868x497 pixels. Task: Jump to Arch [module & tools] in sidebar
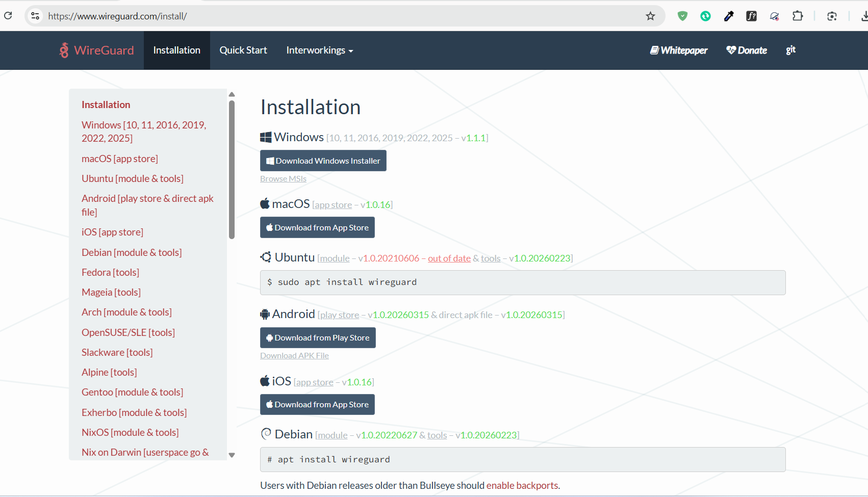126,312
